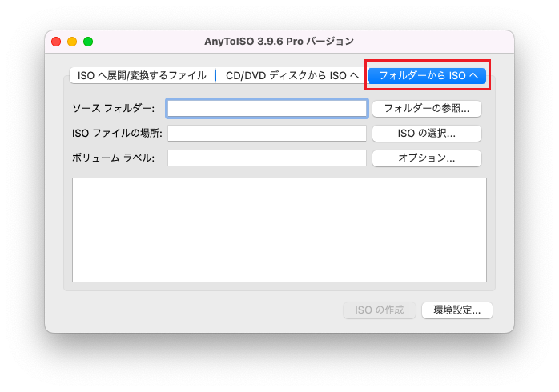The image size is (559, 392).
Task: Minimize the window using yellow button
Action: (72, 42)
